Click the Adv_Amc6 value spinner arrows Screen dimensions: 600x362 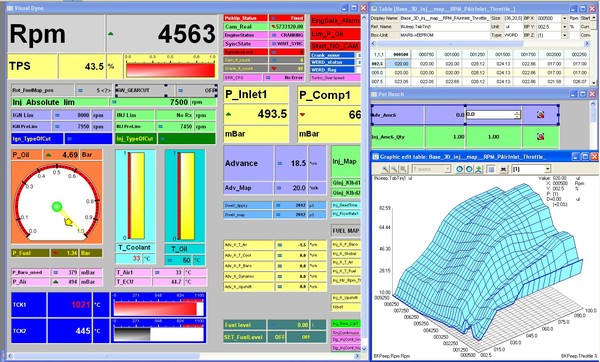517,114
